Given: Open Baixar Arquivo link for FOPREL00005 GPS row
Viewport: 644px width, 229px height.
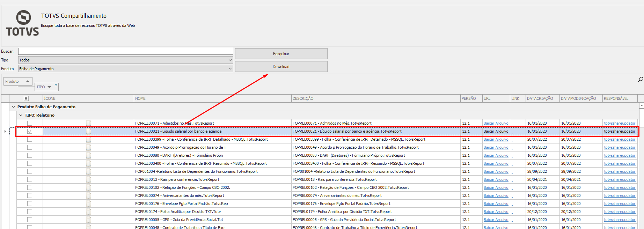Looking at the screenshot, I should [496, 220].
